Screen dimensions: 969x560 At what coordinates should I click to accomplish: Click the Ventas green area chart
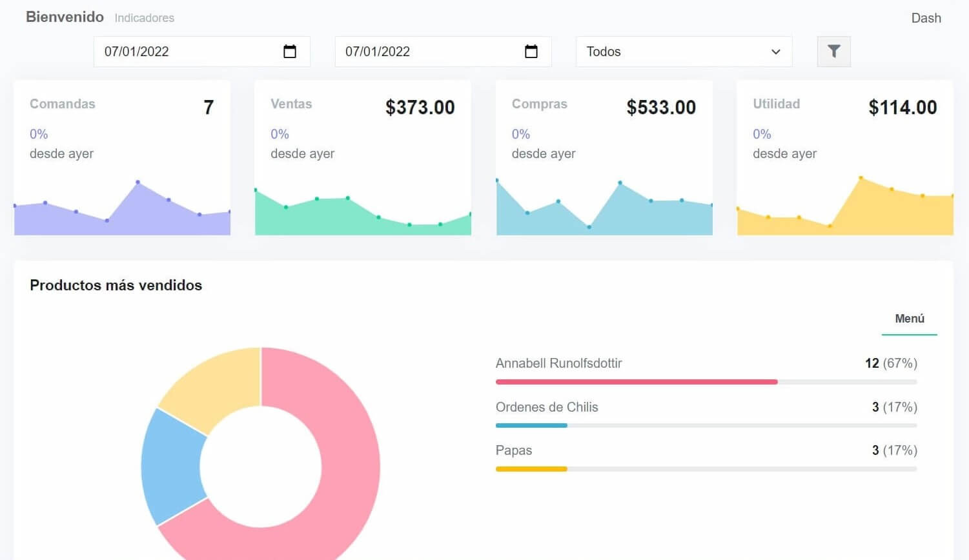pyautogui.click(x=363, y=213)
